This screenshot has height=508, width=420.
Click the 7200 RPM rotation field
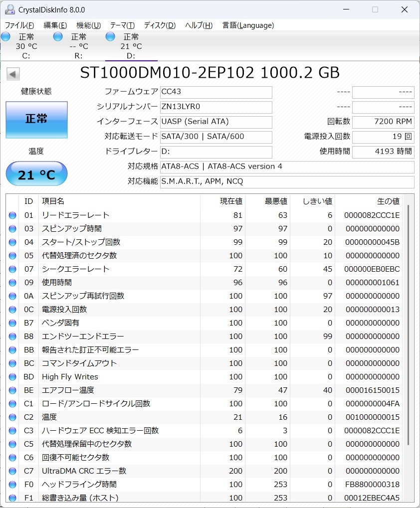click(x=383, y=122)
